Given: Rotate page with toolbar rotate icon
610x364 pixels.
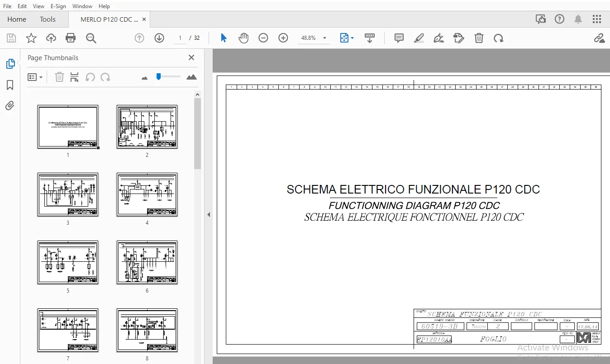Looking at the screenshot, I should [x=499, y=38].
